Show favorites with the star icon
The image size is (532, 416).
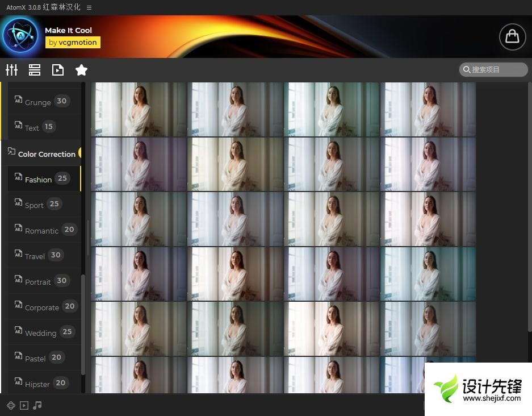81,70
